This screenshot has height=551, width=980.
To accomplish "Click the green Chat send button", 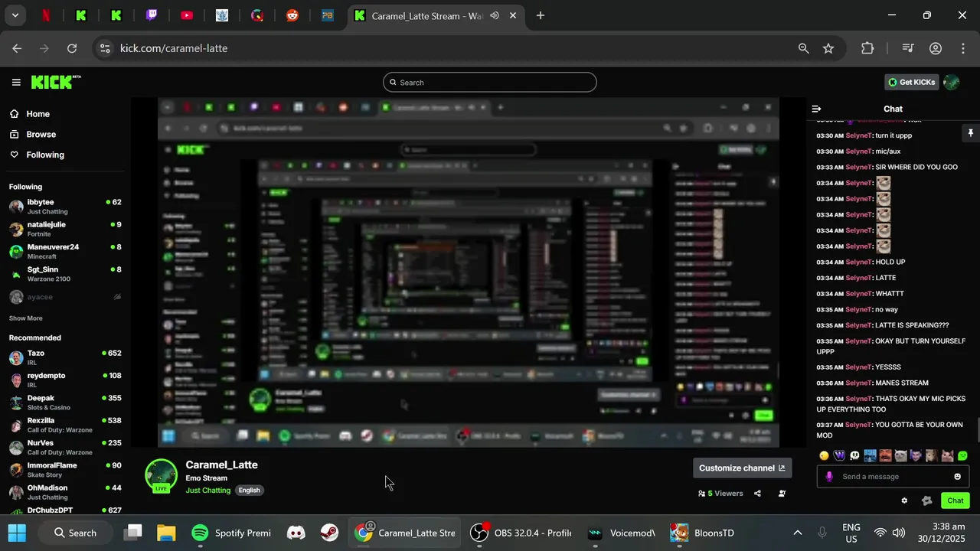I will tap(955, 500).
